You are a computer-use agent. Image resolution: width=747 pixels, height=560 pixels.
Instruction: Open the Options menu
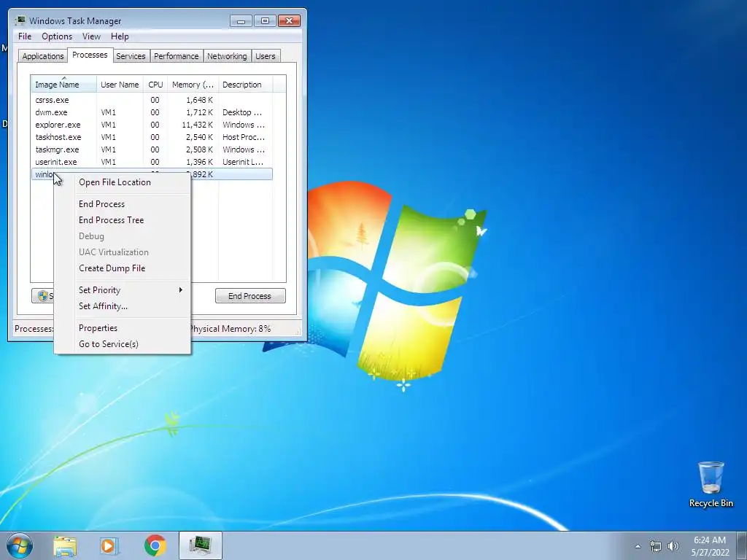(57, 36)
